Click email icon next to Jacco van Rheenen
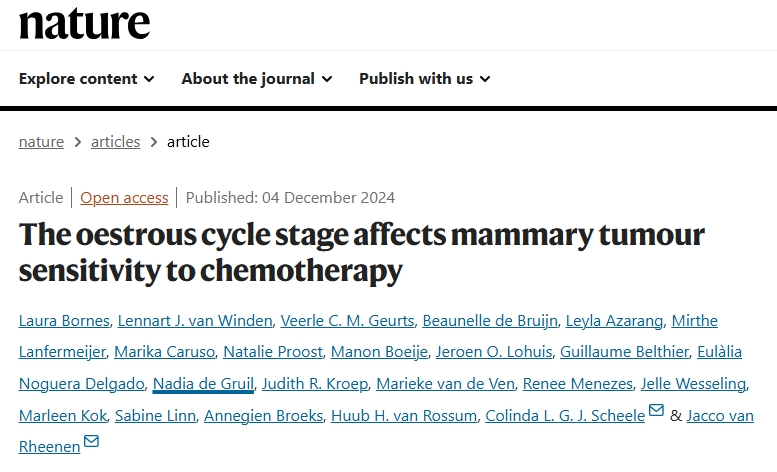Image resolution: width=777 pixels, height=472 pixels. 91,442
